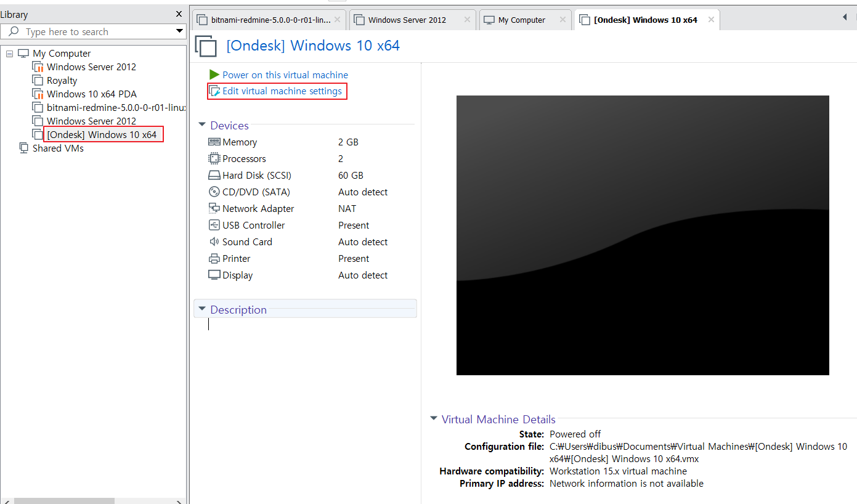Click the Windows 10 x64 PDA VM icon
Viewport: 857px width, 504px height.
point(38,94)
